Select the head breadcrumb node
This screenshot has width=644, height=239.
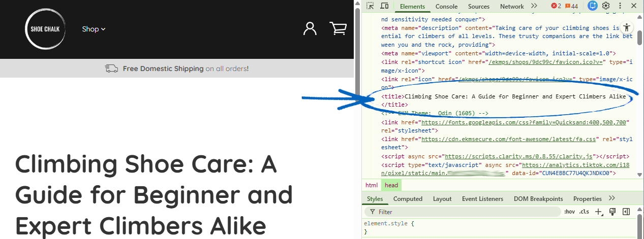coord(391,185)
